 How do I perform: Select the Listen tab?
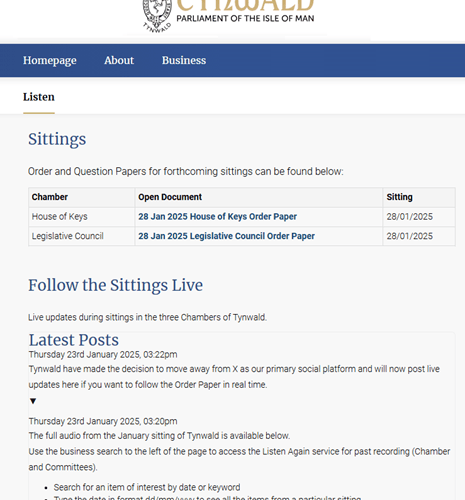tap(39, 97)
